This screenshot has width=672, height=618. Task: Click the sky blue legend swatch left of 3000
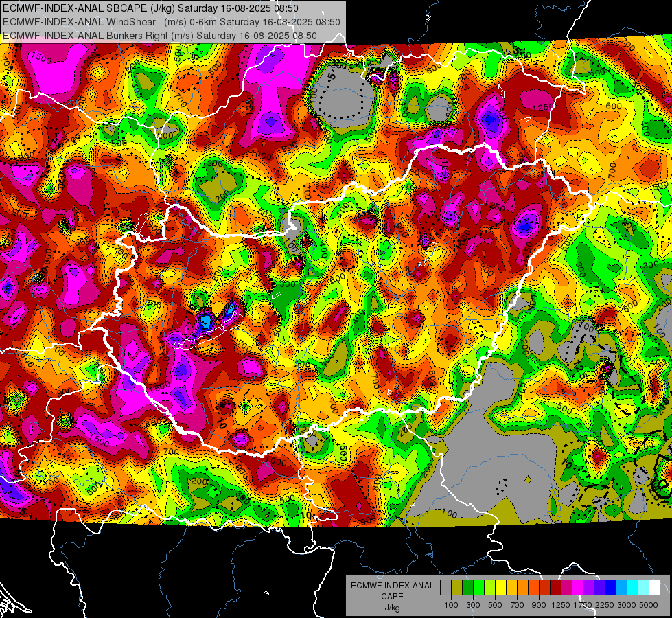click(622, 588)
